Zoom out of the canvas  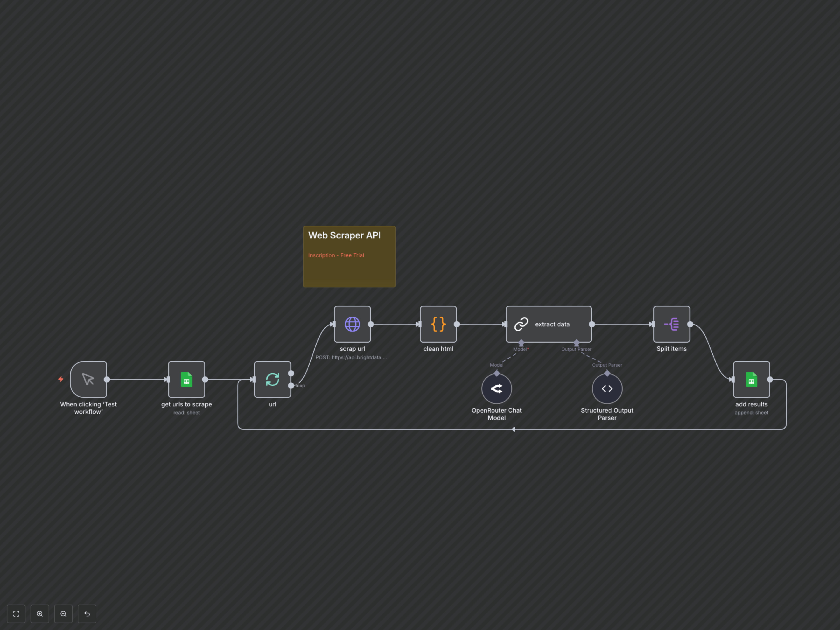coord(63,614)
